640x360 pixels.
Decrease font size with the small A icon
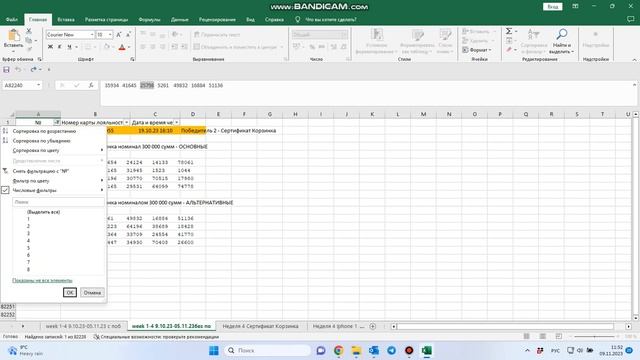tap(128, 35)
